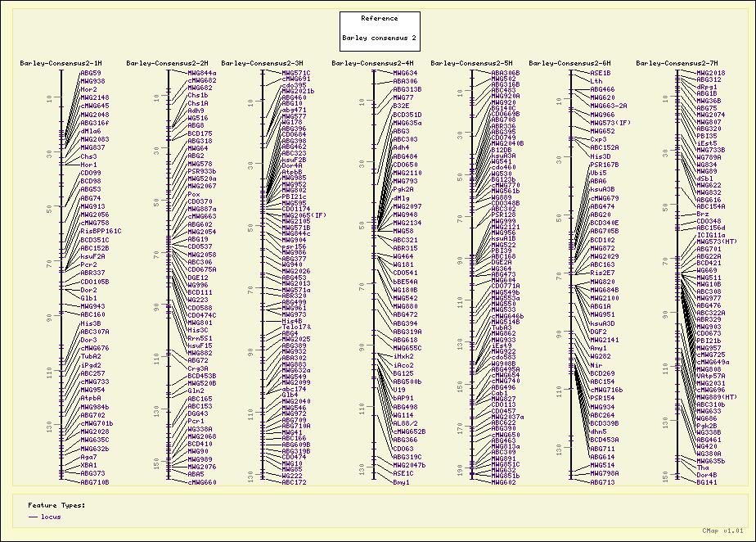756x542 pixels.
Task: Select the Barley-Consensus2-3H map title
Action: [262, 63]
